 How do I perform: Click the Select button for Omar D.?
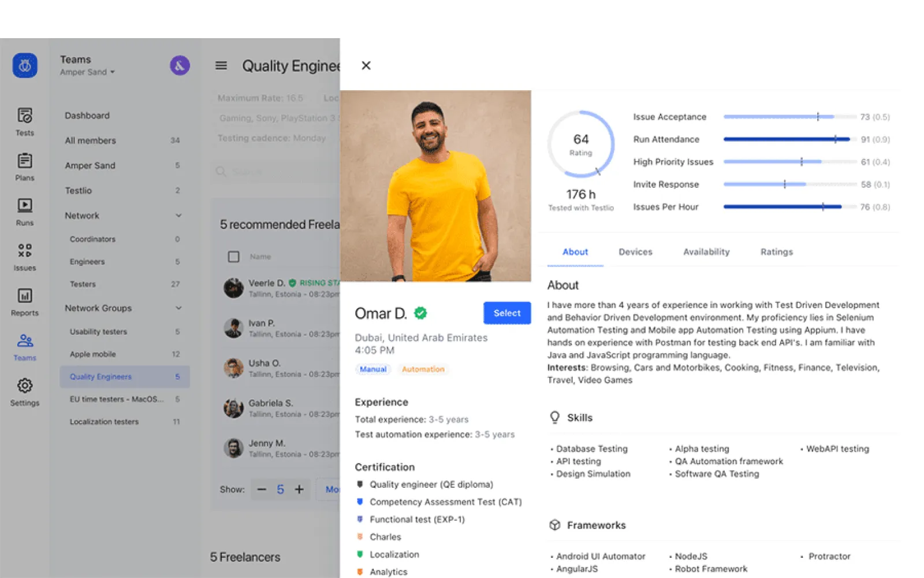[x=507, y=313]
